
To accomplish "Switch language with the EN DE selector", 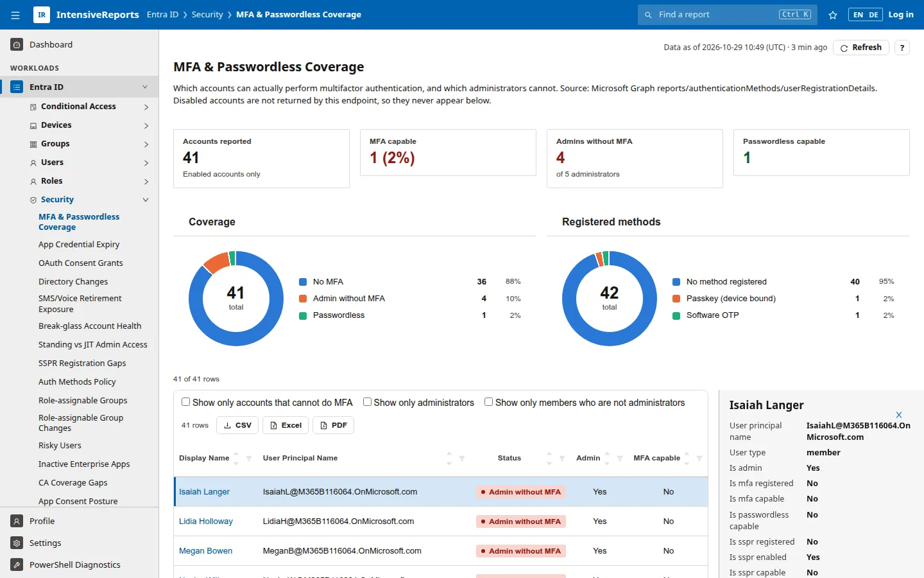I will coord(866,15).
